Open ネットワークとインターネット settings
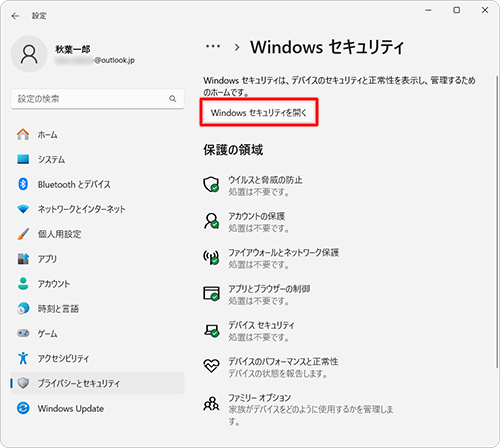500x448 pixels. coord(97,209)
